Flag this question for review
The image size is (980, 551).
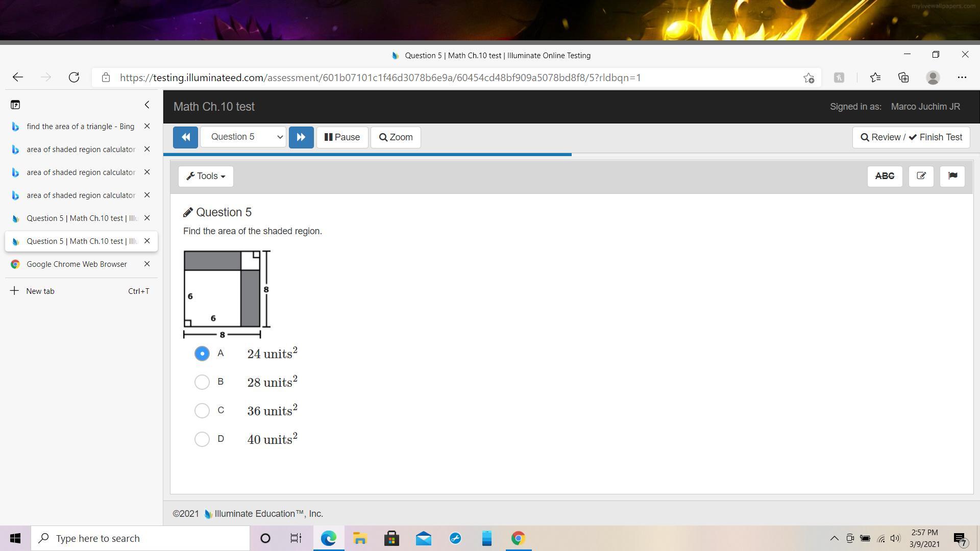952,176
